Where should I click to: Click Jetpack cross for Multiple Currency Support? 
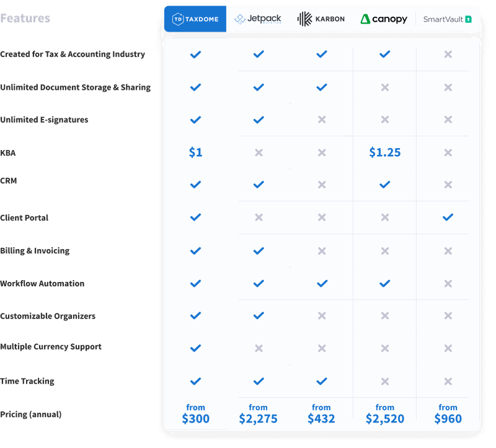259,348
